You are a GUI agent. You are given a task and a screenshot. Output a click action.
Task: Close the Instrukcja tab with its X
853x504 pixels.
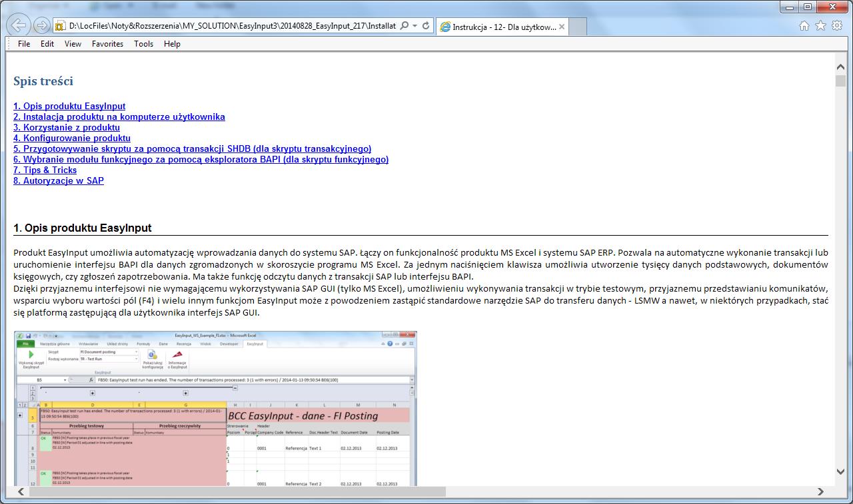pos(562,27)
